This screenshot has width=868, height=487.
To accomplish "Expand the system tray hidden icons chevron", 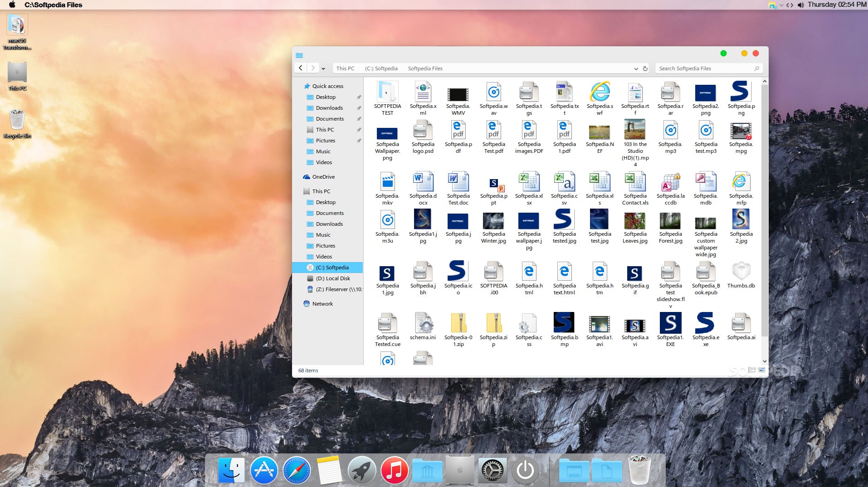I will [781, 5].
